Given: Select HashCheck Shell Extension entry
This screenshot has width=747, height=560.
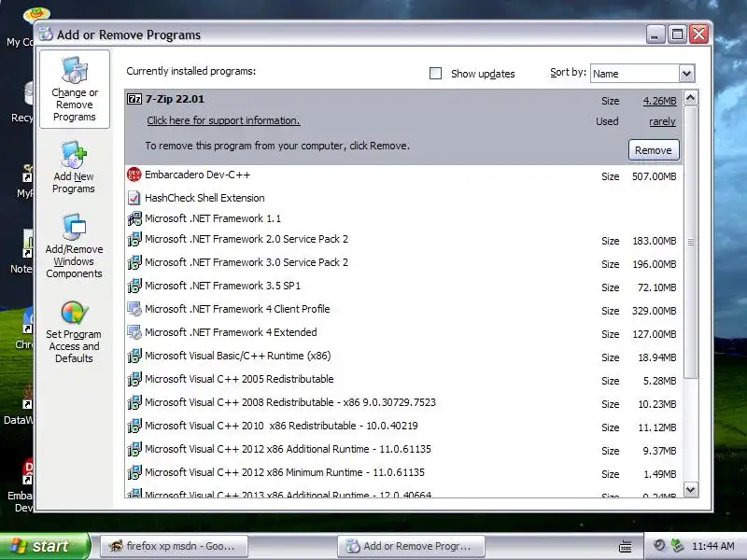Looking at the screenshot, I should tap(404, 198).
